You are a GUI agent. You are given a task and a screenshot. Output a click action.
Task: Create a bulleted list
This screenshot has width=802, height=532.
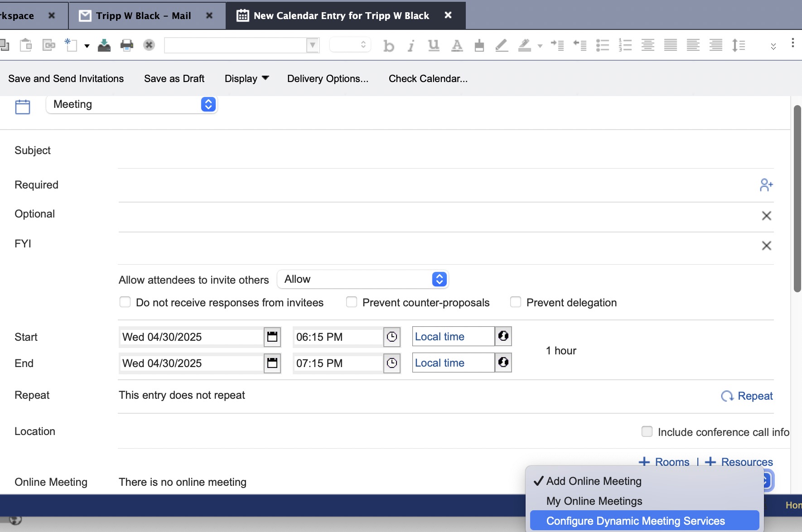[x=603, y=45]
